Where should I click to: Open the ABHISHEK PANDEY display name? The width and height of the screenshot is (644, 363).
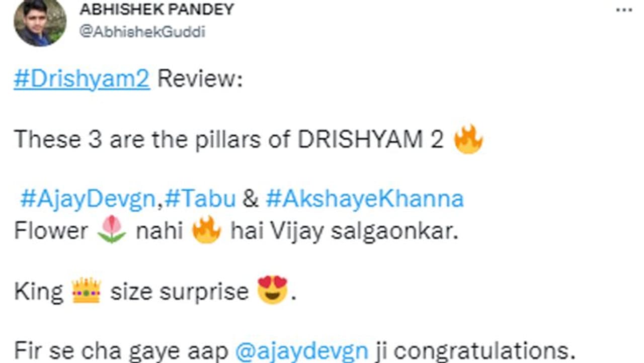pyautogui.click(x=156, y=9)
